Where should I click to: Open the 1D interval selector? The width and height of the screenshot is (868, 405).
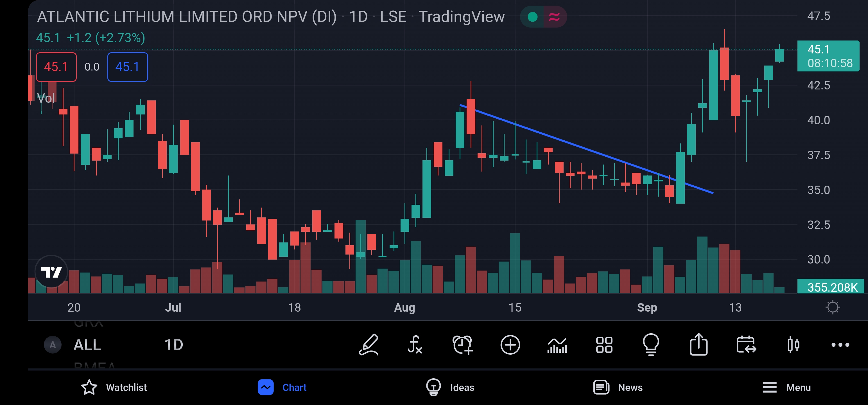(173, 345)
